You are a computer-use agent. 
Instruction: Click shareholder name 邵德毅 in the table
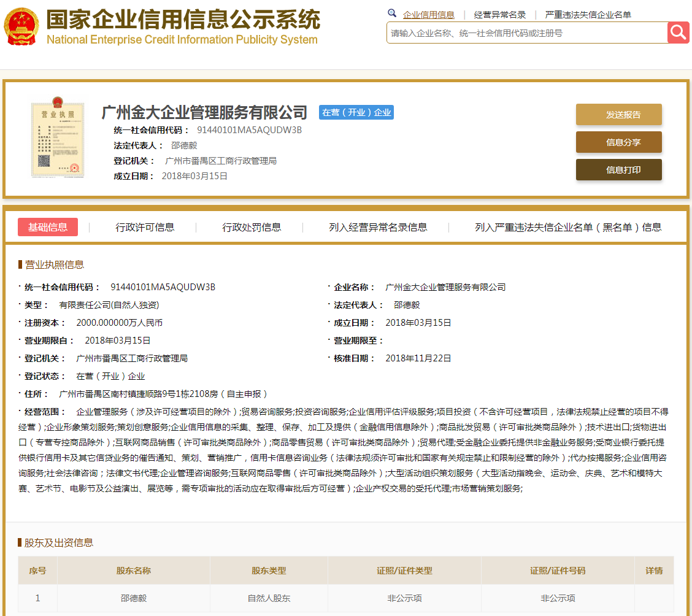tap(133, 598)
